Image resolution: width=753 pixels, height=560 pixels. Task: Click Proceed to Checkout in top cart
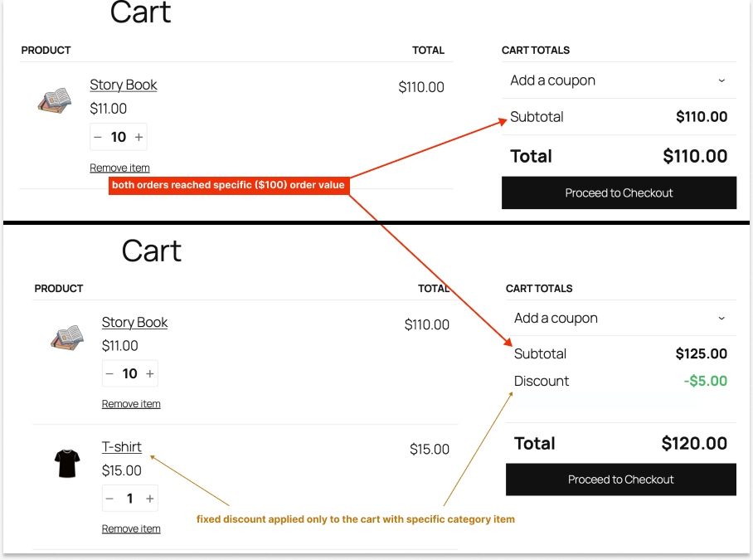click(619, 192)
